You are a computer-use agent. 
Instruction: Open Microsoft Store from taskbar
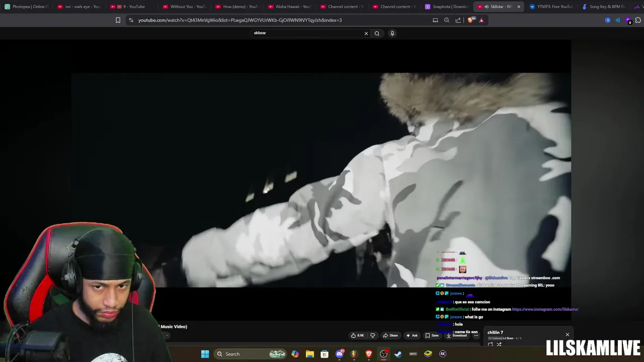point(325,354)
